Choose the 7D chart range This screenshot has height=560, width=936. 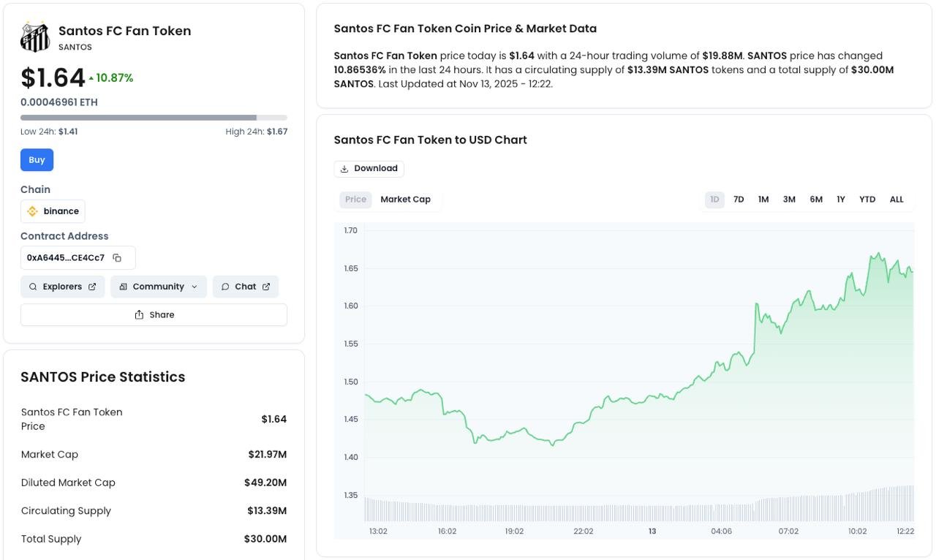point(739,200)
